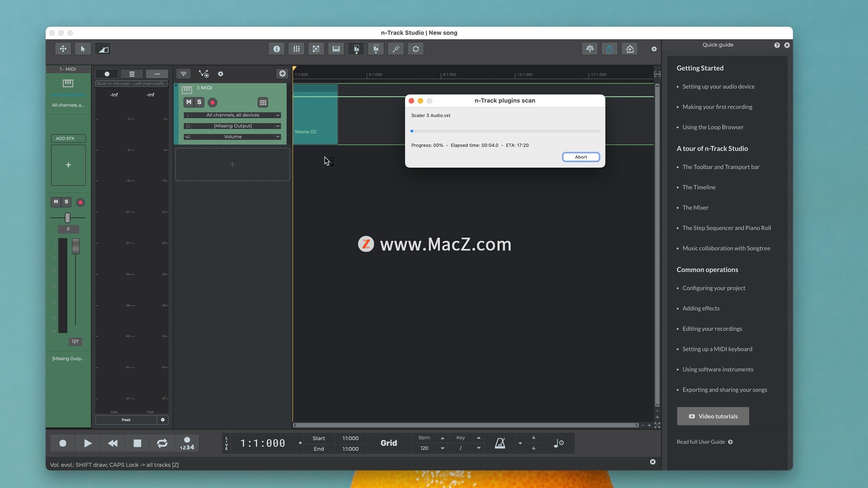Screen dimensions: 868x488
Task: Arm record in mixer channel strip
Action: 80,202
